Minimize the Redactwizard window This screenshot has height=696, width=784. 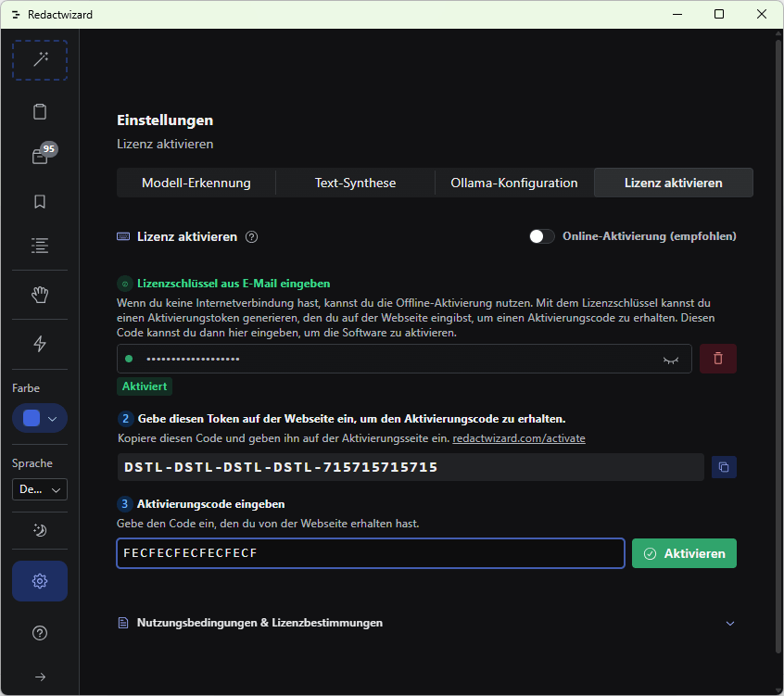point(677,14)
